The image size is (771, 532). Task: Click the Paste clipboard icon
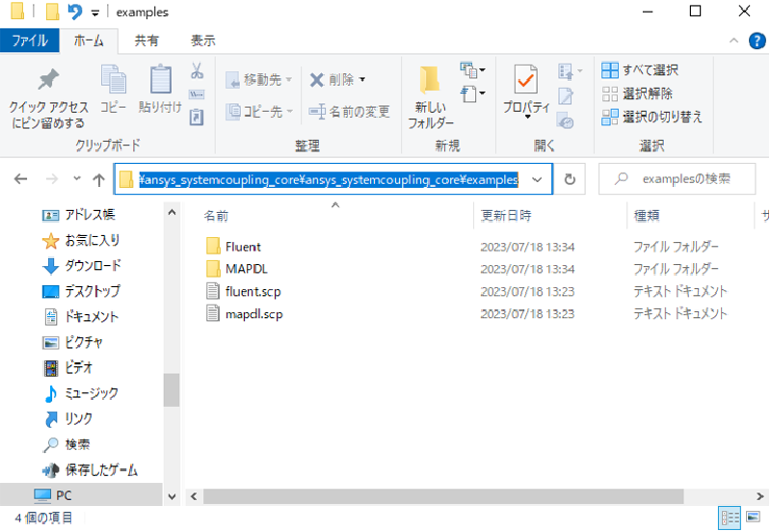click(x=160, y=83)
